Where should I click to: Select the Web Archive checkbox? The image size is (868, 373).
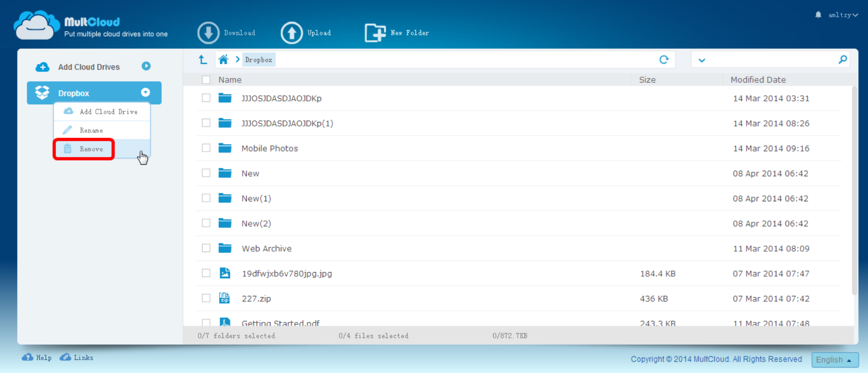(x=206, y=248)
